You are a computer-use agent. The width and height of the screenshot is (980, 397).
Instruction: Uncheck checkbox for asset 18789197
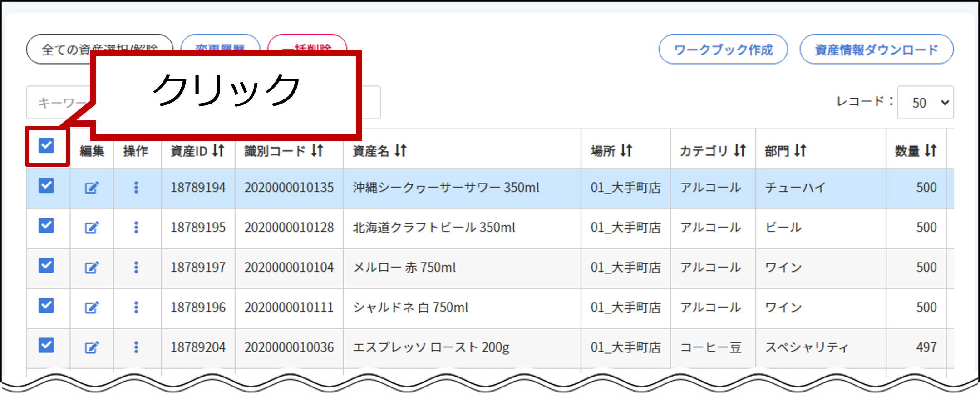pyautogui.click(x=46, y=265)
